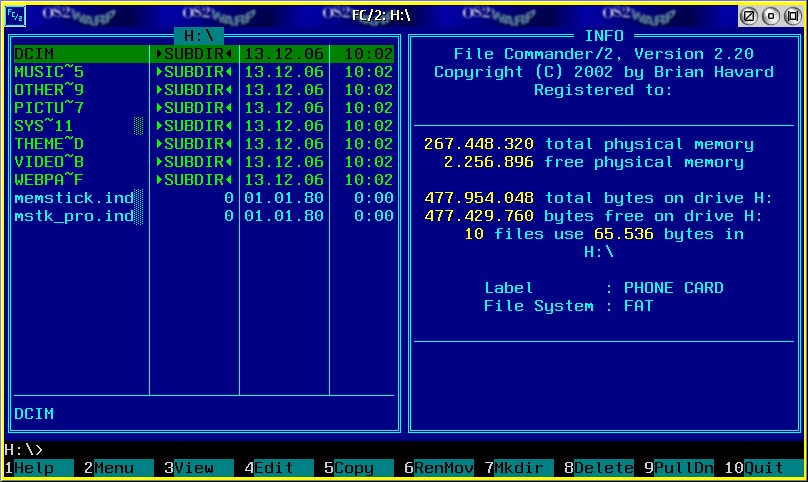Click the 13.12.06 date of OTHER~9
Screen dimensions: 808x482
coord(284,90)
